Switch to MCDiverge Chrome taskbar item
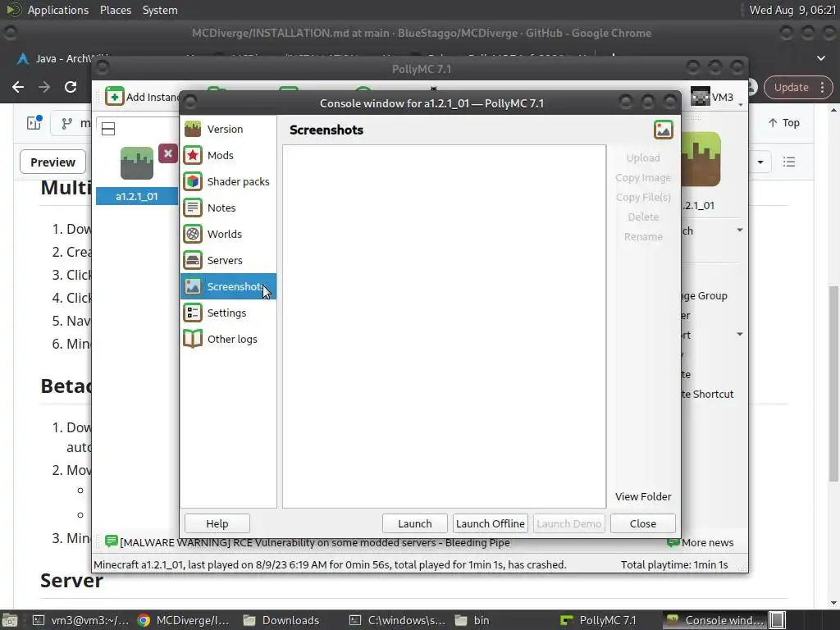840x630 pixels. click(x=183, y=620)
